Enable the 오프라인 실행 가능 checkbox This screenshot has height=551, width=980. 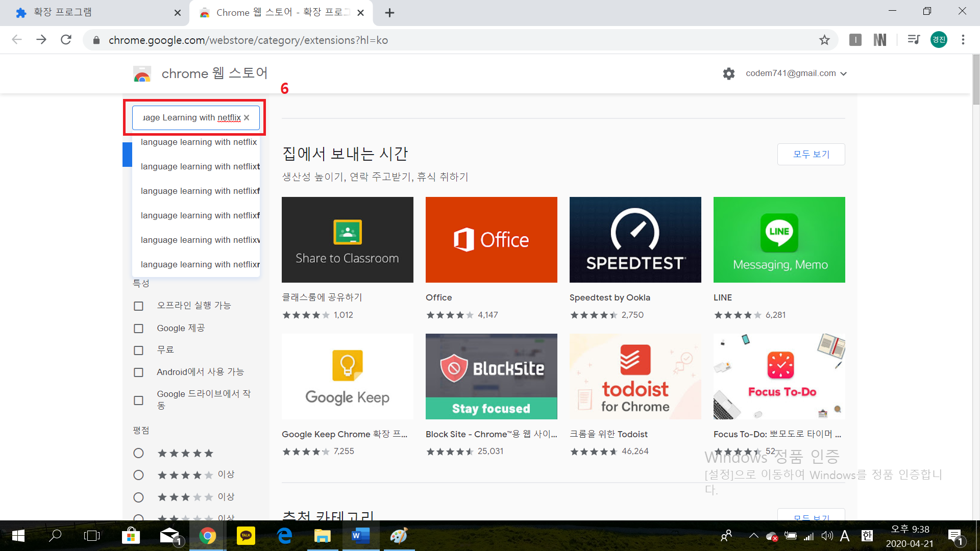click(138, 306)
